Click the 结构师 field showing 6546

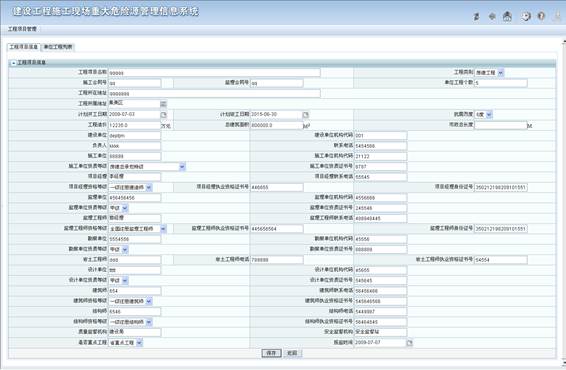(x=135, y=311)
